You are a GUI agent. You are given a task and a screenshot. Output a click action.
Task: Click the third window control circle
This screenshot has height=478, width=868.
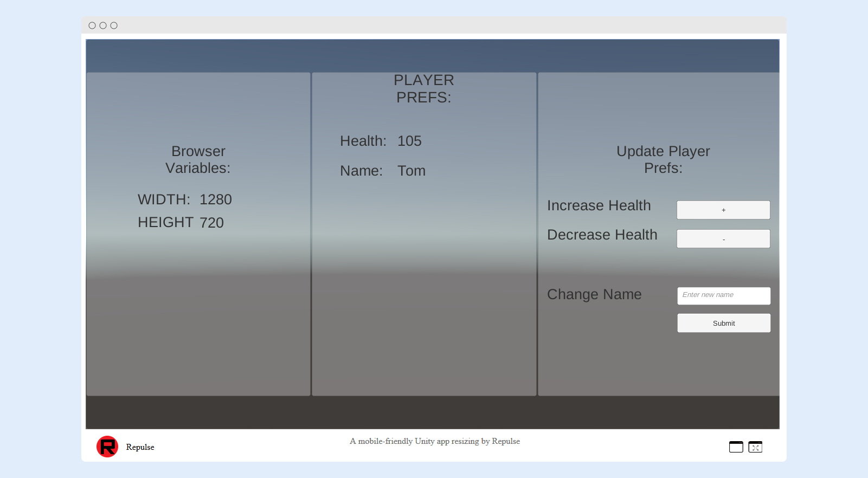pos(114,25)
